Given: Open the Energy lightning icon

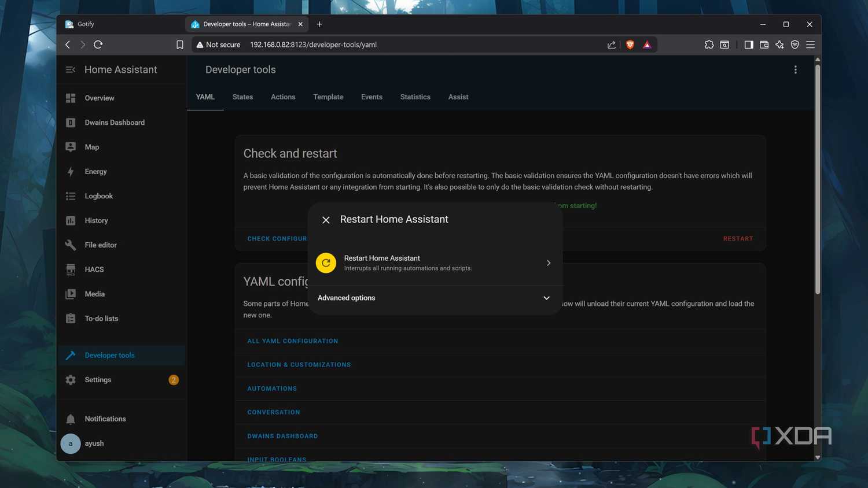Looking at the screenshot, I should [71, 171].
